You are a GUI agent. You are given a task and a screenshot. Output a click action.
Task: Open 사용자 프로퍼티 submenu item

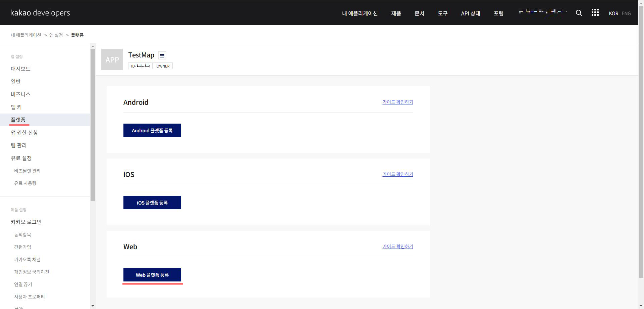point(29,297)
